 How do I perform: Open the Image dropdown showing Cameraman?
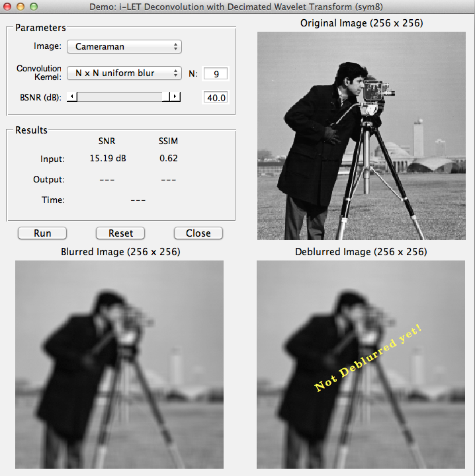pos(124,47)
